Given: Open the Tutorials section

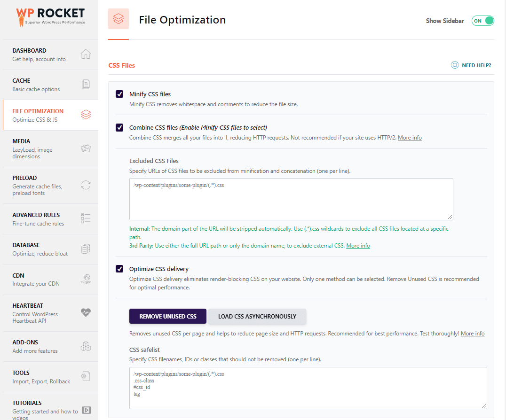Looking at the screenshot, I should coord(50,406).
